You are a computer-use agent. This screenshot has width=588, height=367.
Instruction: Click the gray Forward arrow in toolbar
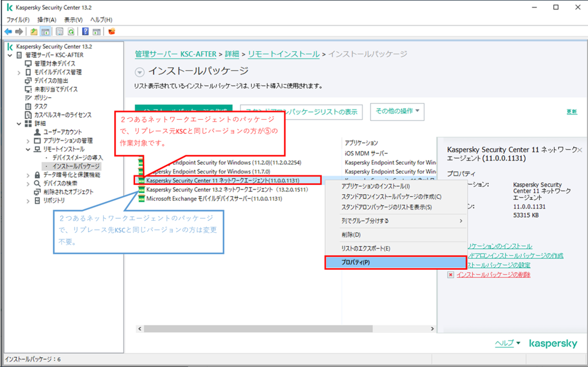19,31
